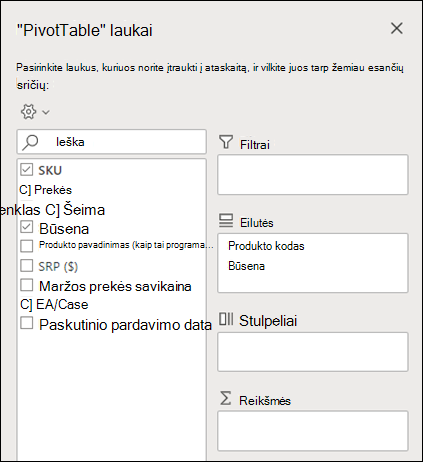
Task: Click the magnifying glass search icon
Action: (30, 142)
